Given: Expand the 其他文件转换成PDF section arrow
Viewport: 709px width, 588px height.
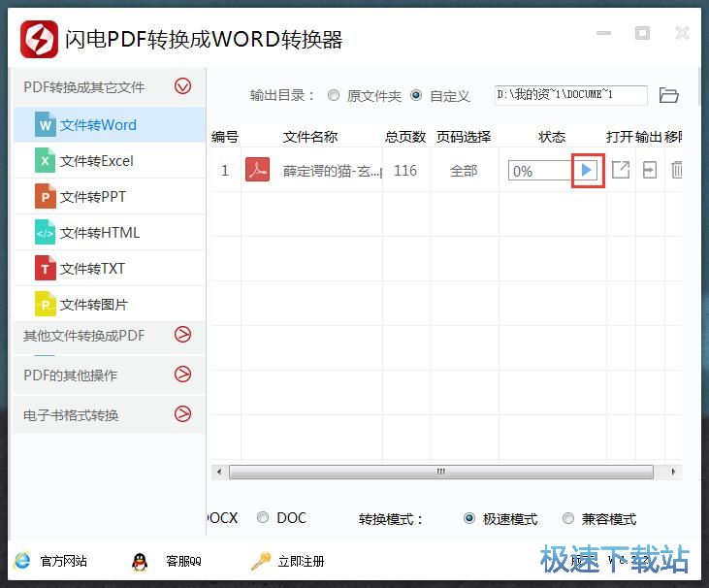Looking at the screenshot, I should [182, 334].
